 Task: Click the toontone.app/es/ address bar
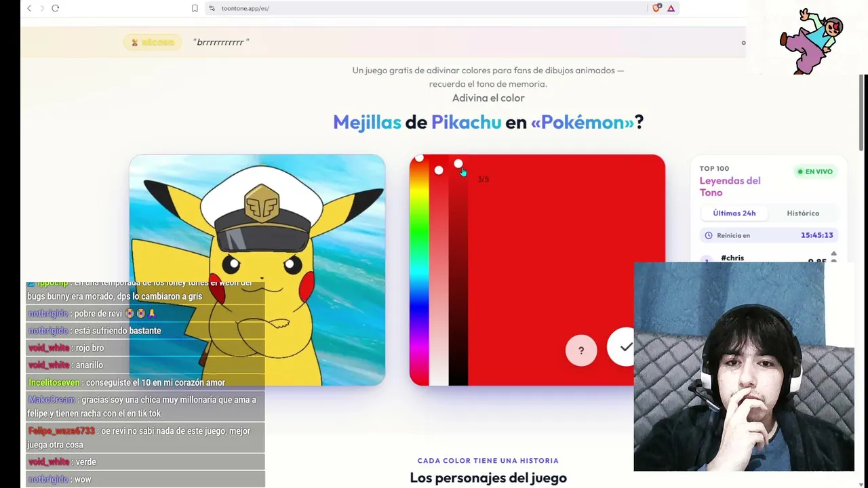tap(427, 8)
